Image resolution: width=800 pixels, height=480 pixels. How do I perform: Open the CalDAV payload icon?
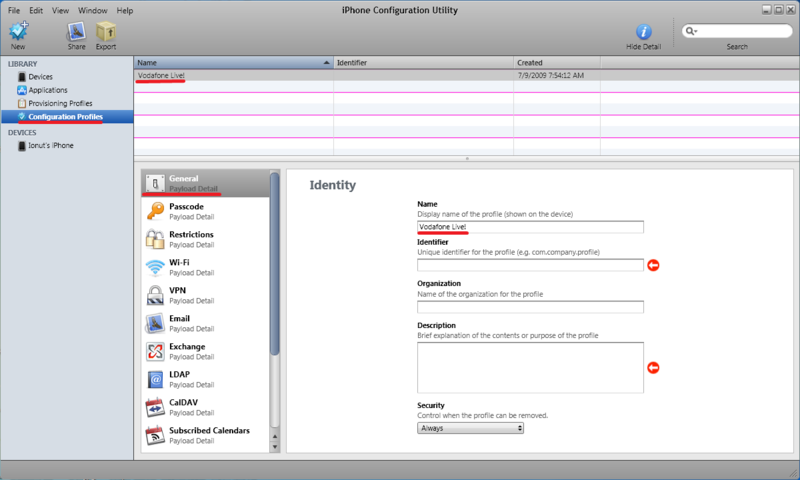click(155, 408)
